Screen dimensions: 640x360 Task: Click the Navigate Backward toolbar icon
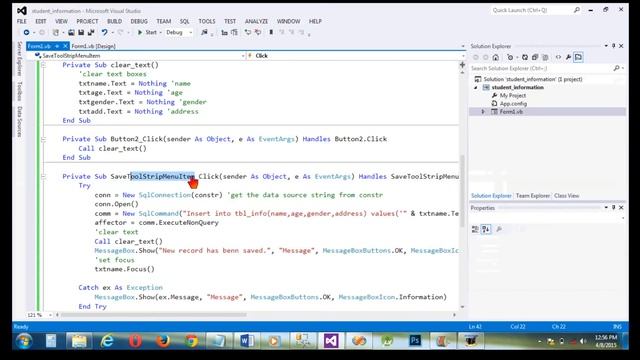26,32
